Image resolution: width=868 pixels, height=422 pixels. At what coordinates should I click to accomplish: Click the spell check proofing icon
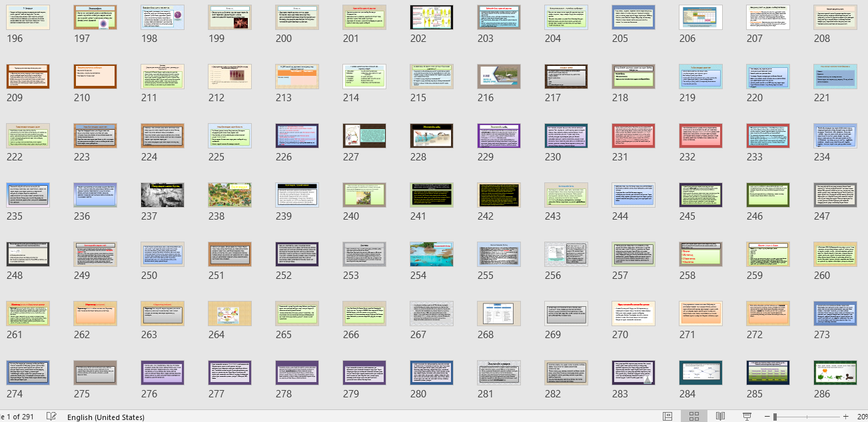point(51,417)
